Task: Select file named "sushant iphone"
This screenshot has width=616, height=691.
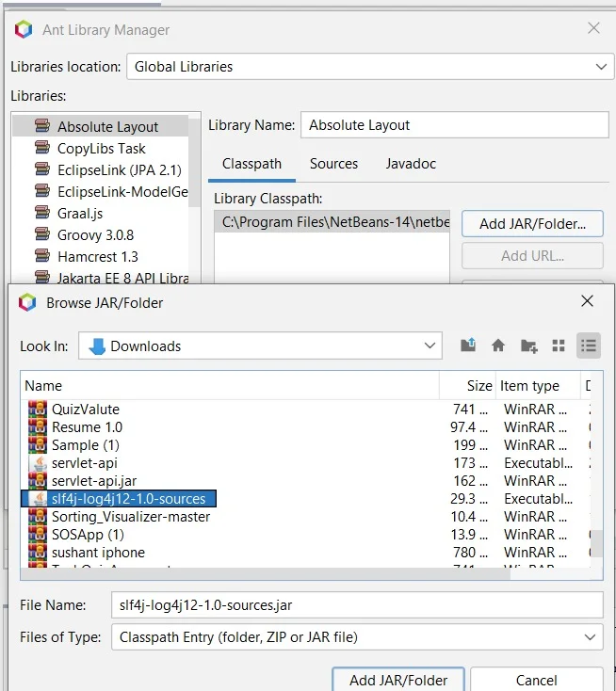Action: [x=98, y=553]
